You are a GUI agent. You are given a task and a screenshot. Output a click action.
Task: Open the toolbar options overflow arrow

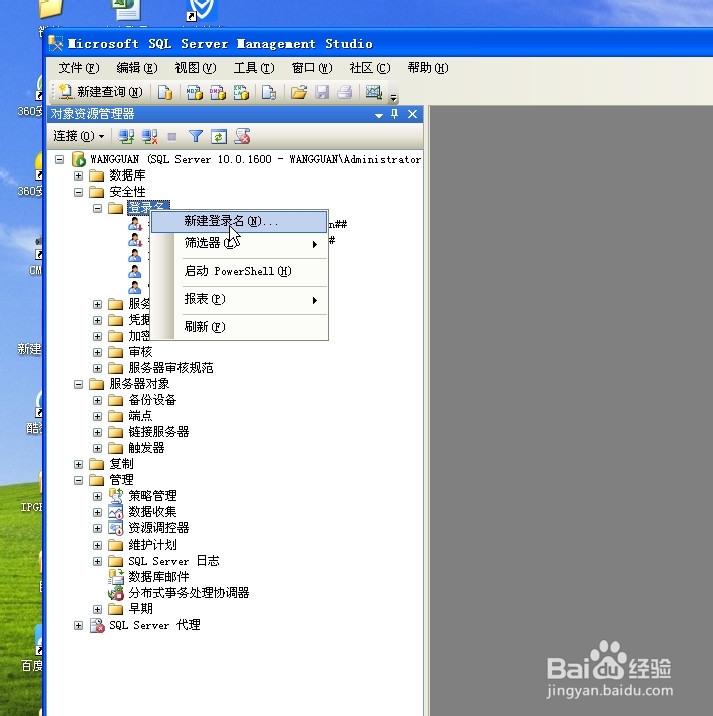[x=393, y=97]
